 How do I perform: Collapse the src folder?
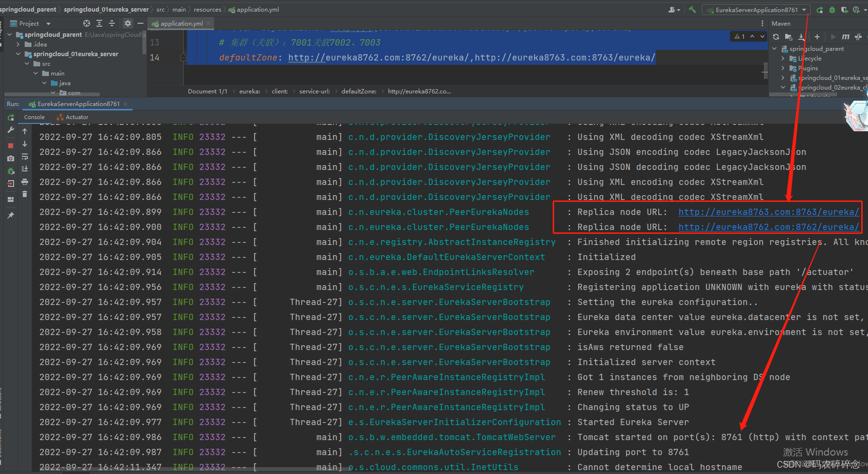27,64
